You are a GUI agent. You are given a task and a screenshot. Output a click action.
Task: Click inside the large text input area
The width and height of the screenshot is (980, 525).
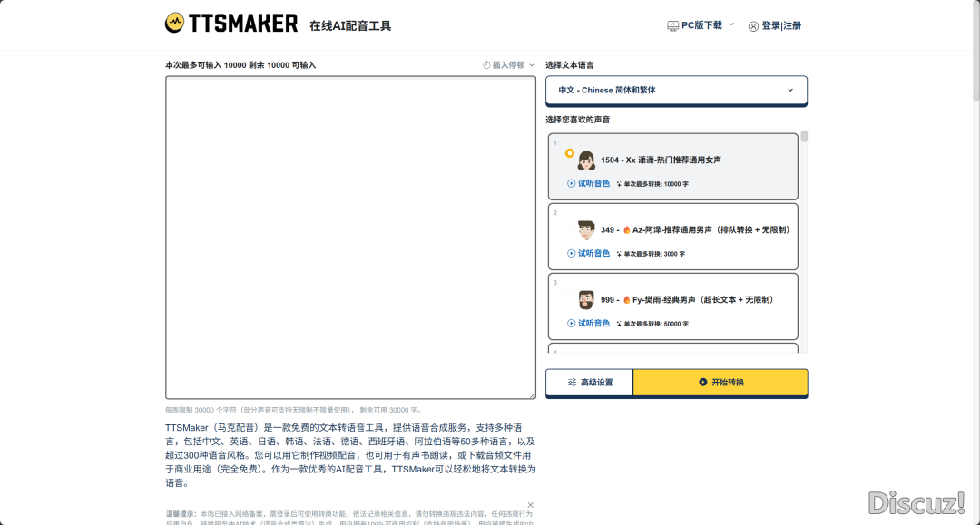click(350, 238)
